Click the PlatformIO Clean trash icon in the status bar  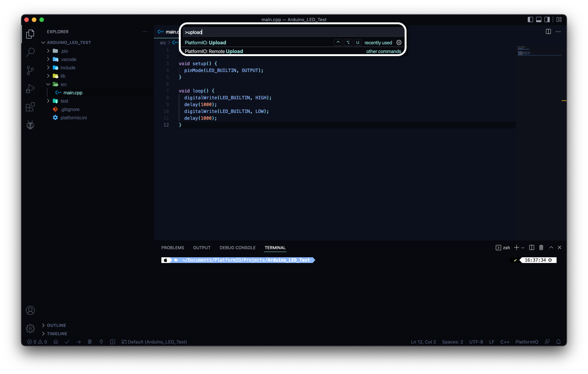click(x=90, y=342)
